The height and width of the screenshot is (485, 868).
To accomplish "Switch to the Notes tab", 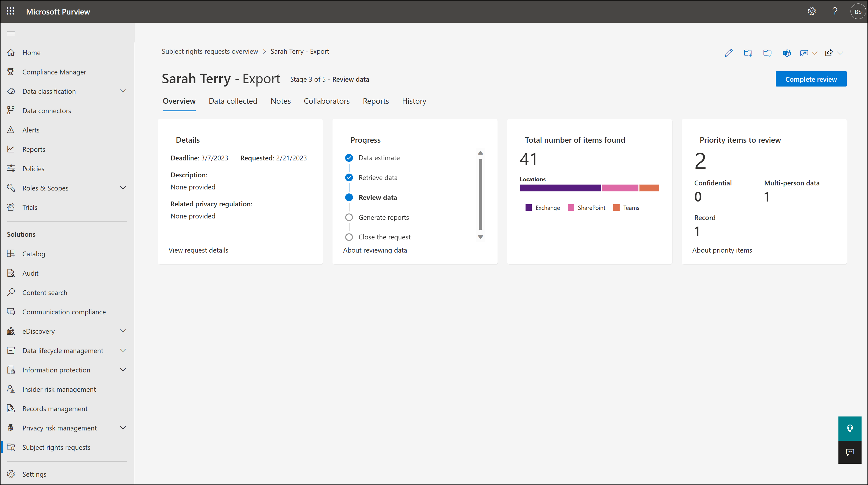I will [281, 101].
